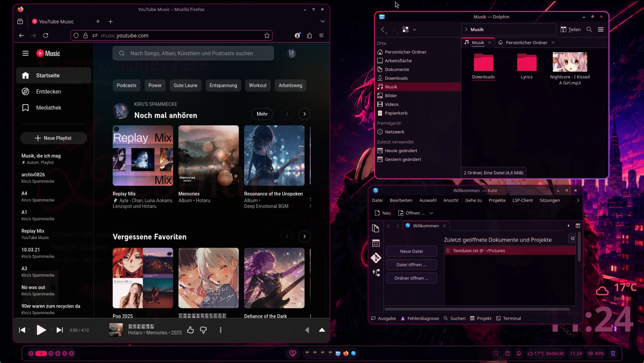Toggle split view with Teilen in Dolphin
The width and height of the screenshot is (644, 363).
[x=571, y=29]
